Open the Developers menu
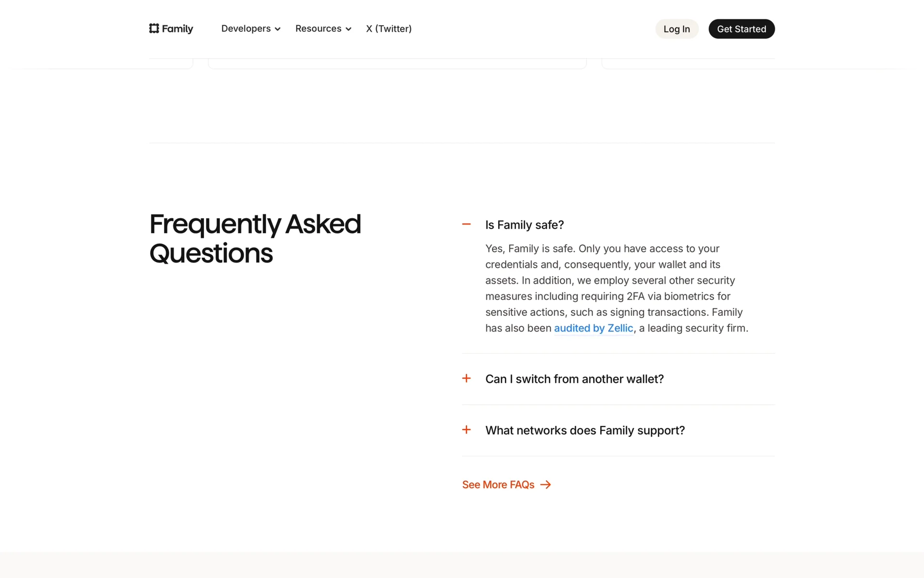 (x=246, y=29)
